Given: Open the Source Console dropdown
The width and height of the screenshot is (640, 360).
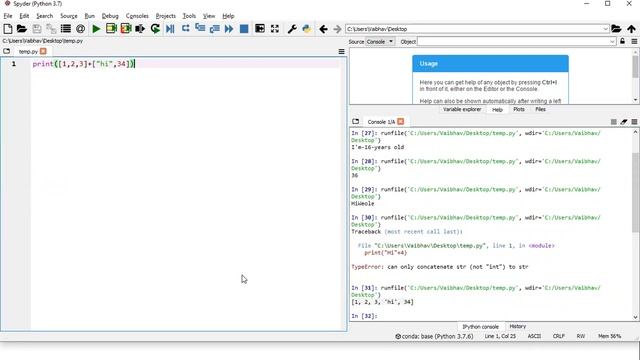Looking at the screenshot, I should tap(380, 42).
